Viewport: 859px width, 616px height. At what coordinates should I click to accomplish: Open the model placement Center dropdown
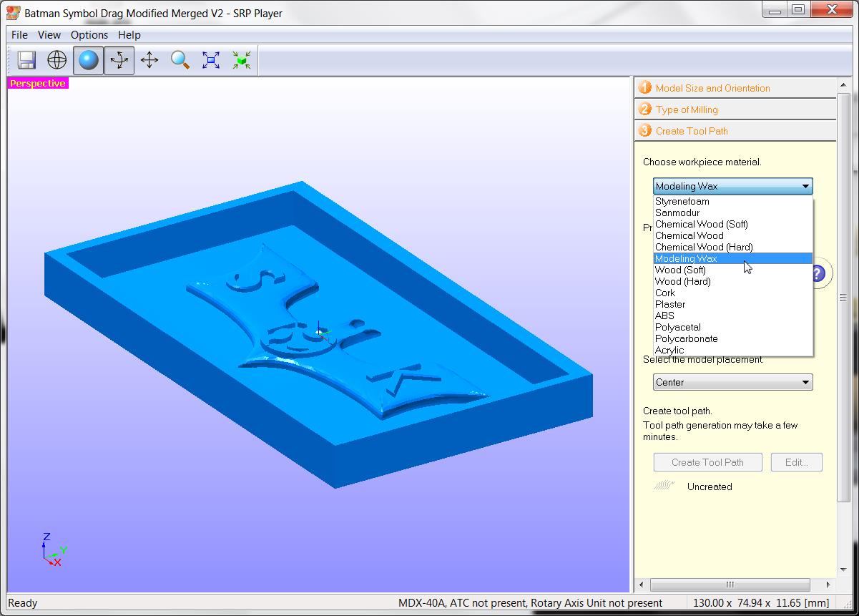(x=733, y=382)
